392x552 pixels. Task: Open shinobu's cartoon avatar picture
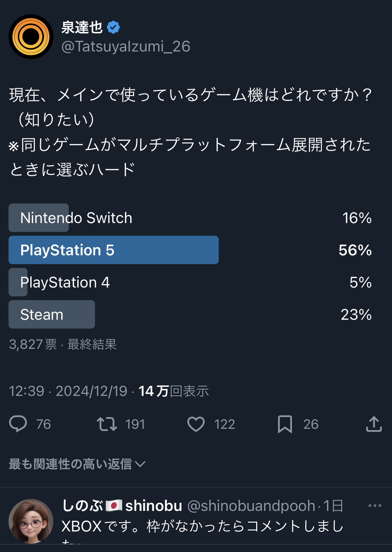pyautogui.click(x=31, y=521)
